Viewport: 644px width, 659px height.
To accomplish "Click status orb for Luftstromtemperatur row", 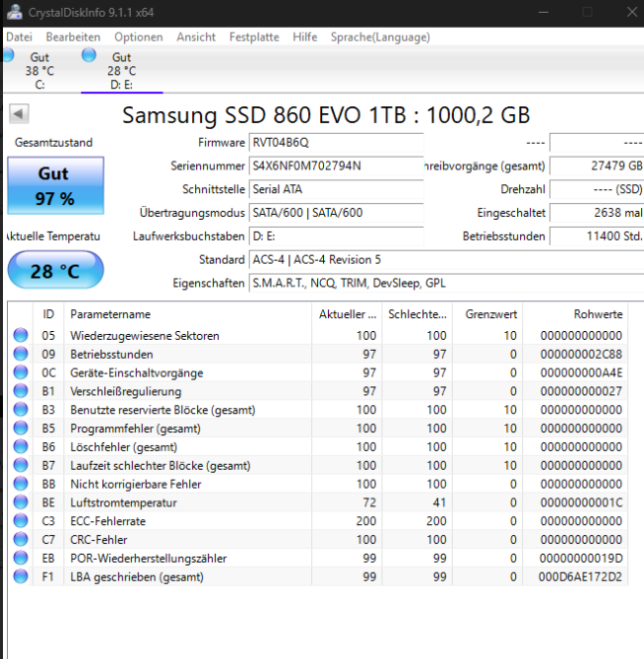I will 21,501.
